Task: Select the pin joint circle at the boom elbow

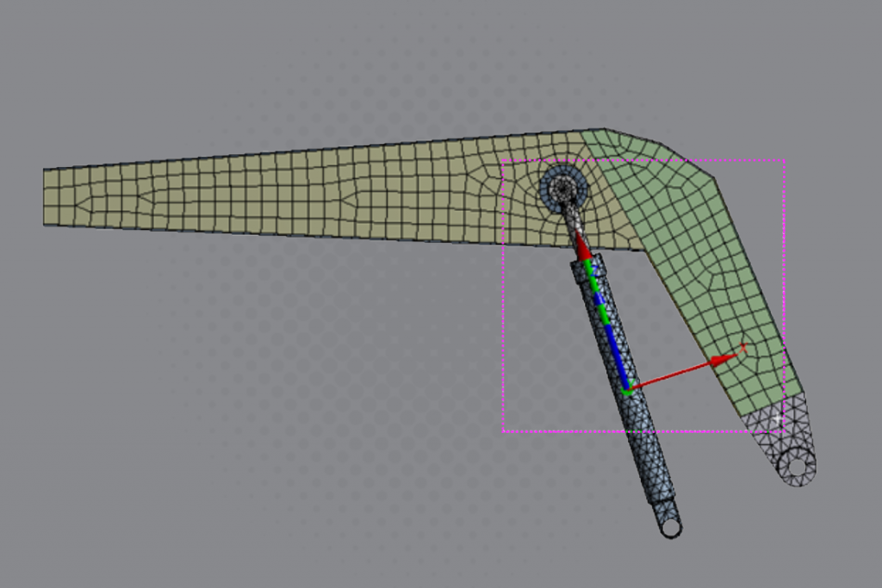Action: [x=563, y=188]
